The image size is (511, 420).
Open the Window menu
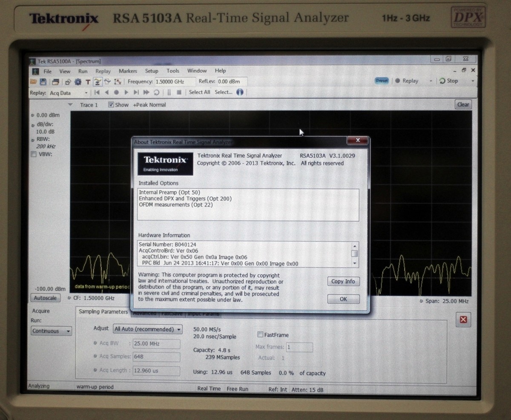tap(197, 71)
